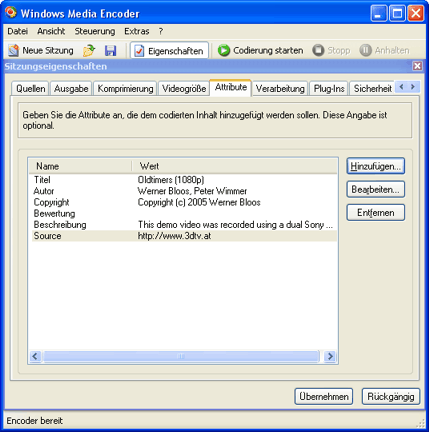This screenshot has height=432, width=429.
Task: Click the Bearbeiten... button
Action: point(376,189)
